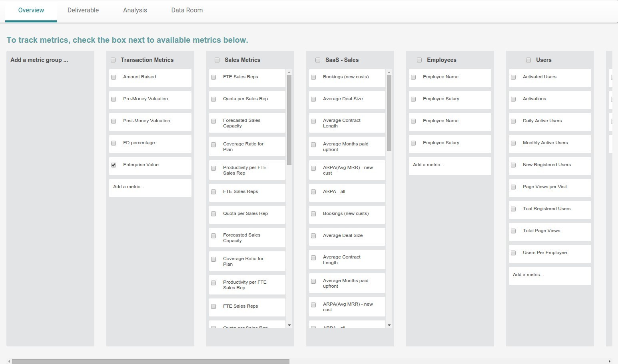Screen dimensions: 618x364
Task: Click the Sales Metrics vertical scrollbar thumb
Action: (x=289, y=120)
